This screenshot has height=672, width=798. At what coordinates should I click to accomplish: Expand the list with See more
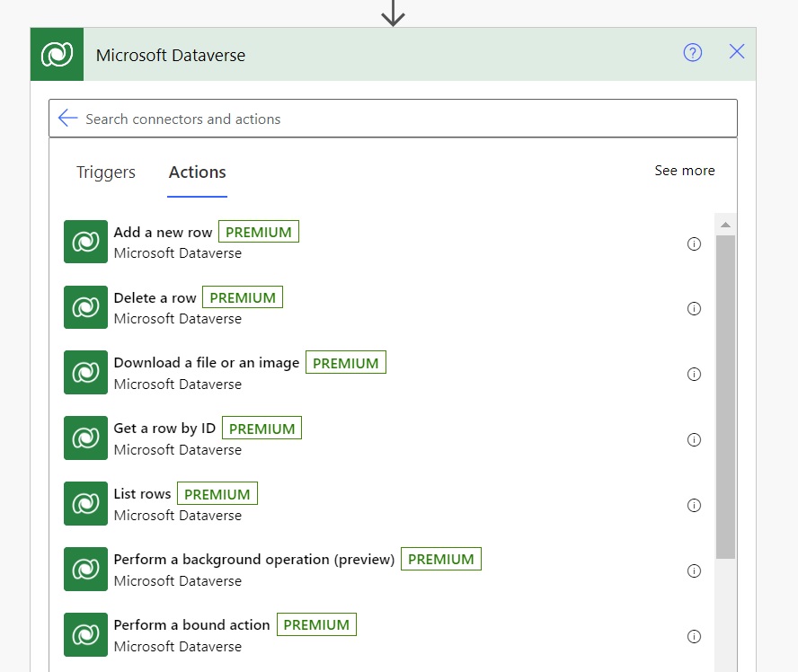coord(685,171)
